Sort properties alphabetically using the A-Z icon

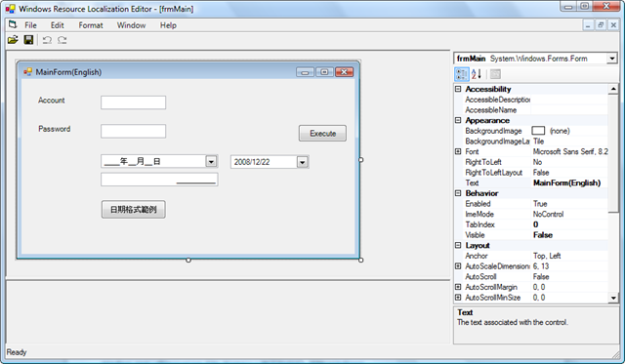[477, 74]
